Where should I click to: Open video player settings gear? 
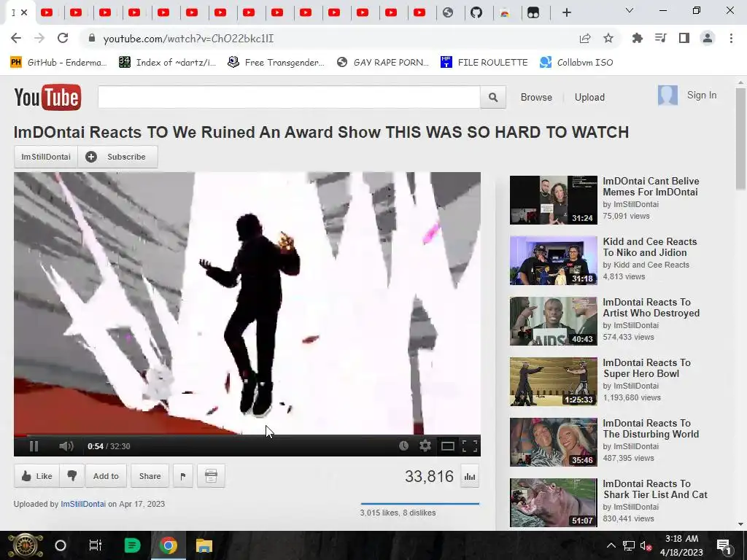[425, 446]
